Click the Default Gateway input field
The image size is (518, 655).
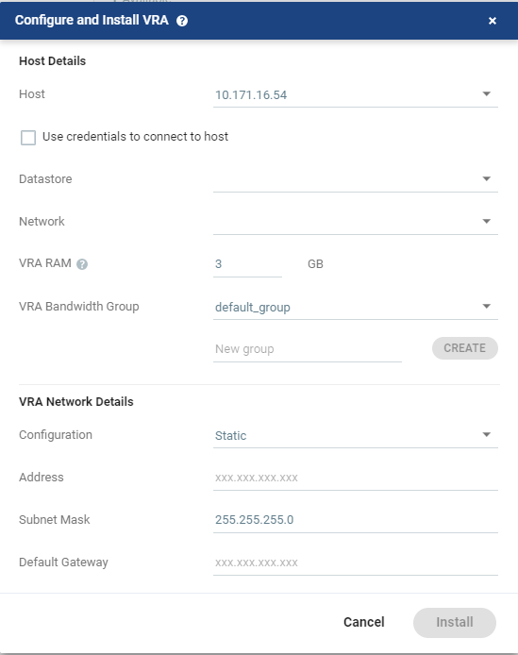click(355, 562)
